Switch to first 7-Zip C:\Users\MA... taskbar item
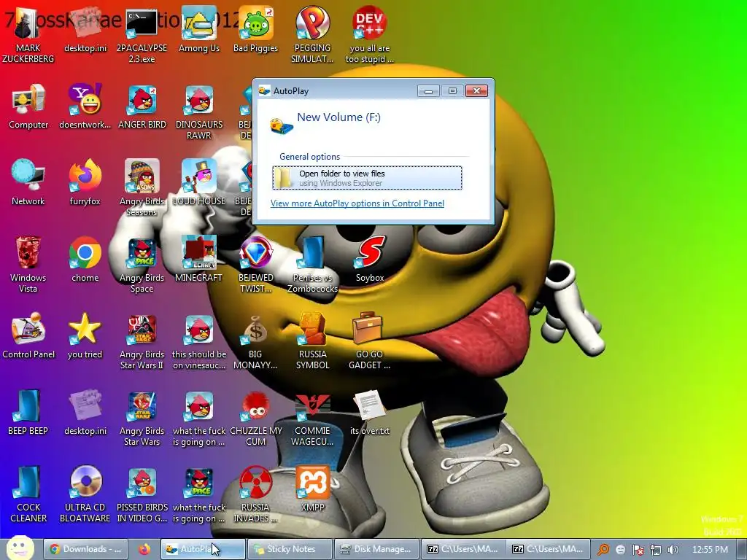This screenshot has height=560, width=747. (462, 549)
